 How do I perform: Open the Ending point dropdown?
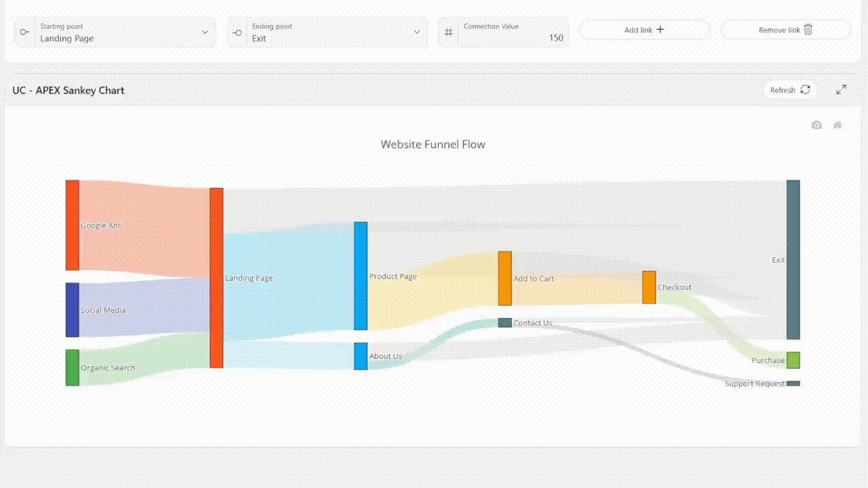point(418,32)
